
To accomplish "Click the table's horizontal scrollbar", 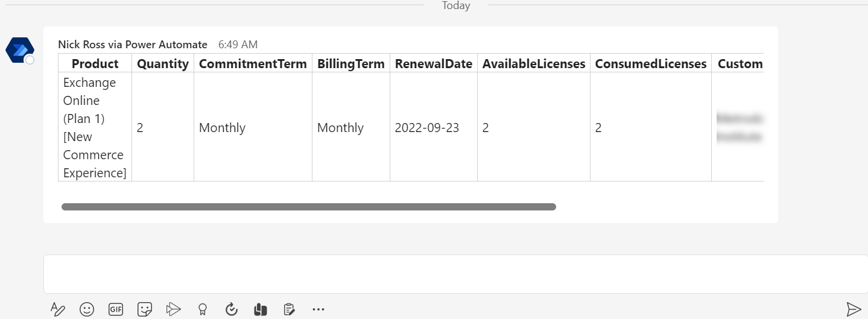I will (x=308, y=207).
